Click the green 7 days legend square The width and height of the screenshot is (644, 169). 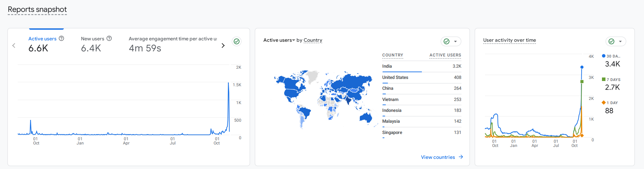[x=604, y=80]
